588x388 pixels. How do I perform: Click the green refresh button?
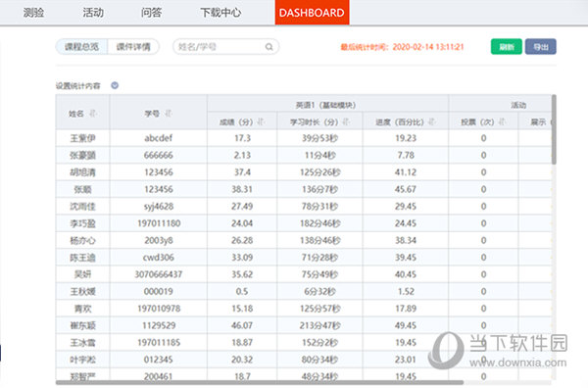[507, 46]
